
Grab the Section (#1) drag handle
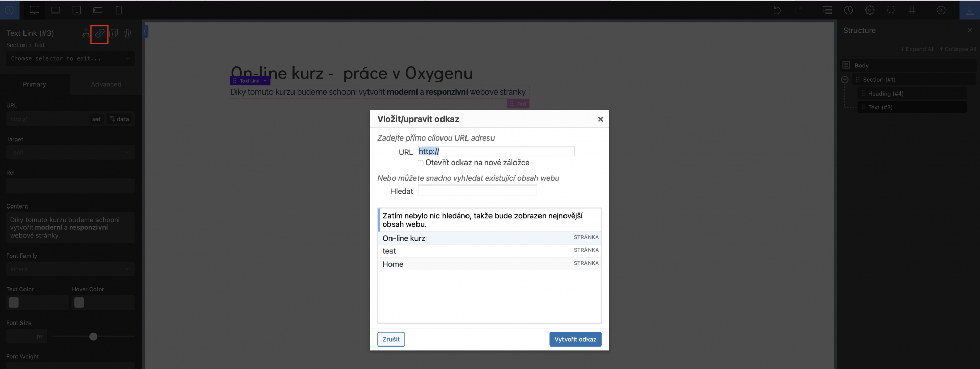857,80
